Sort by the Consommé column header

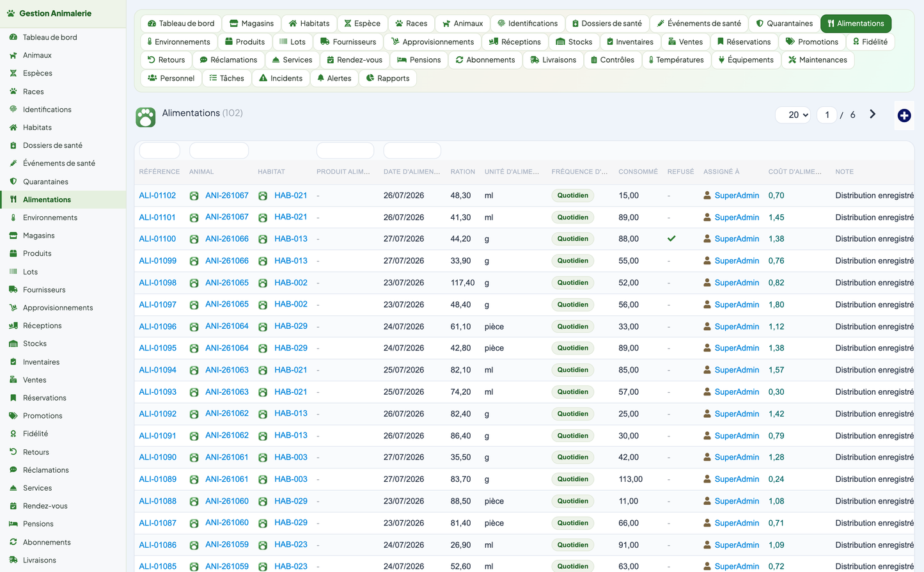tap(638, 171)
